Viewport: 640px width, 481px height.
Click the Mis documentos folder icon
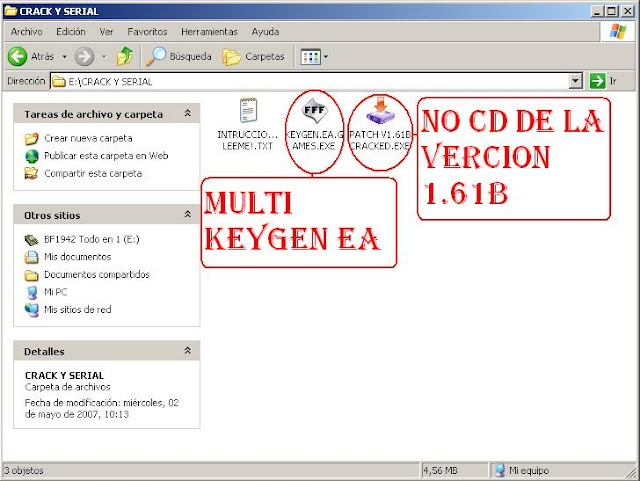point(31,257)
